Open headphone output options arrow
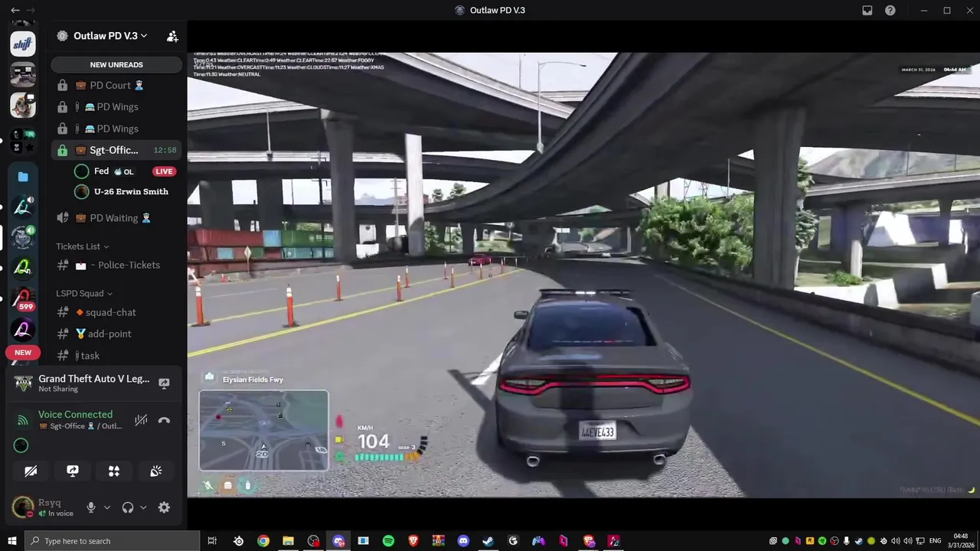980x551 pixels. (143, 507)
